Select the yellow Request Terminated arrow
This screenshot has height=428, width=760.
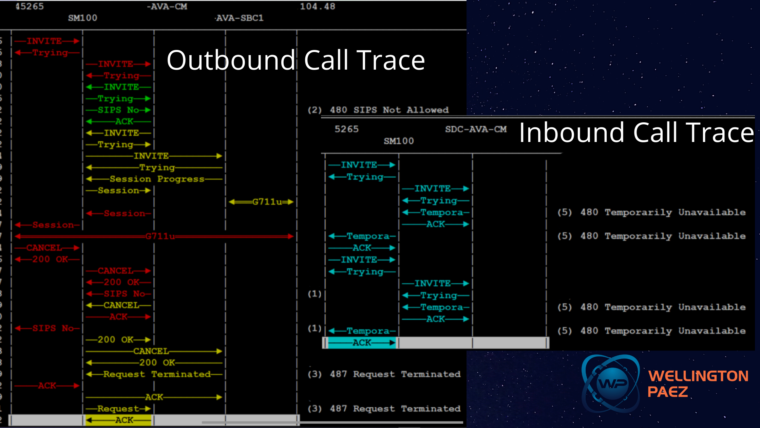pos(154,374)
